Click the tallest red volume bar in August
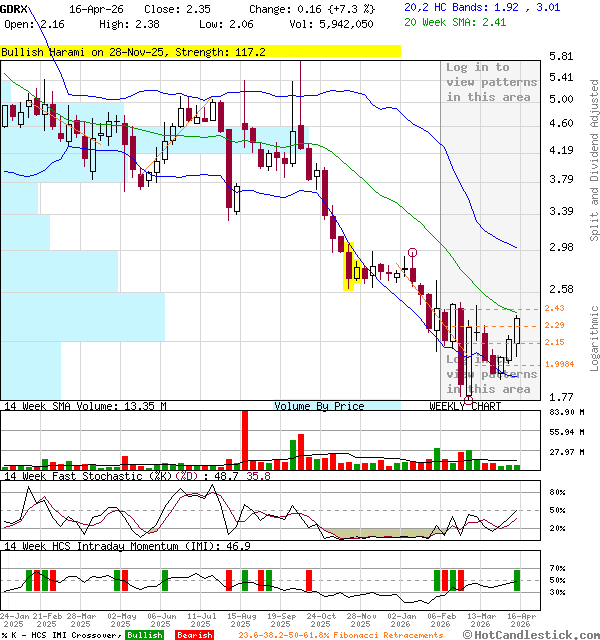This screenshot has height=640, width=600. click(x=244, y=439)
